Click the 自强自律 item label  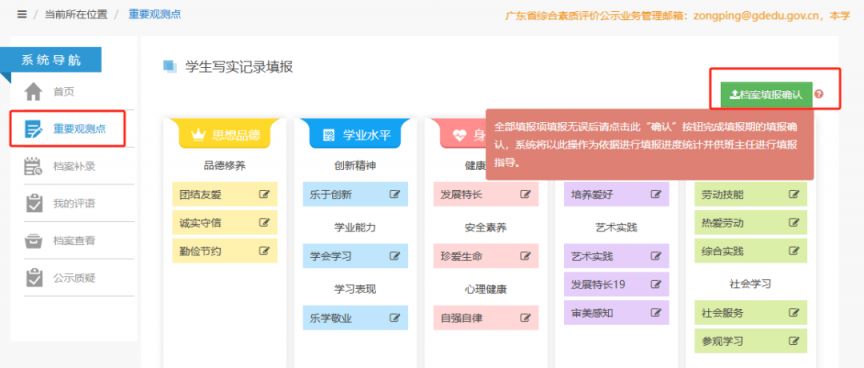[461, 318]
